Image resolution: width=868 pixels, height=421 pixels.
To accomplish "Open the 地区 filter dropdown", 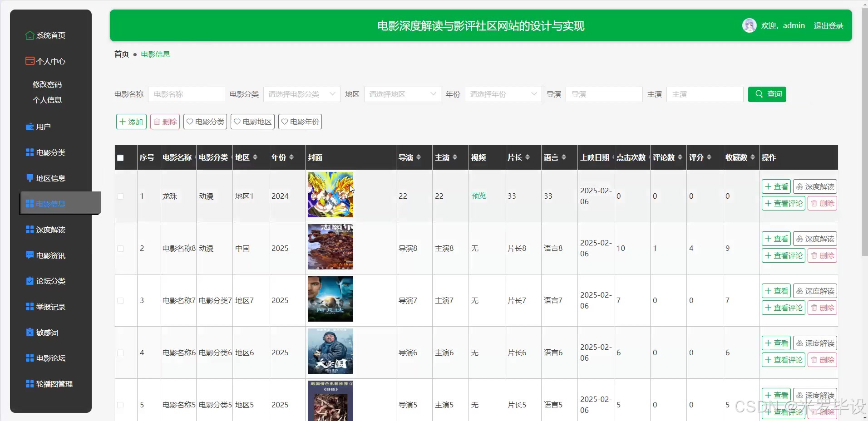I will click(x=403, y=94).
